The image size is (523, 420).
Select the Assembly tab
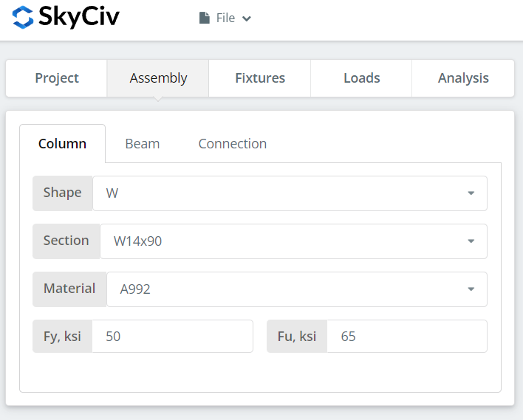pyautogui.click(x=158, y=78)
